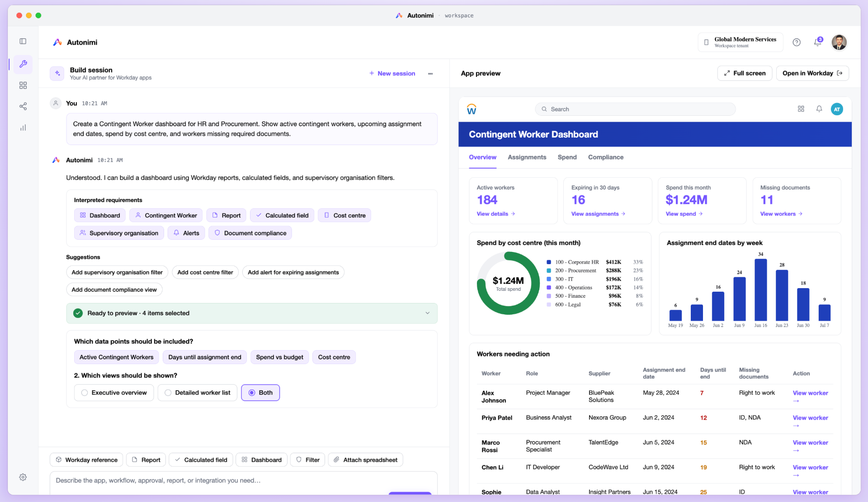Click the green ready checkmark icon
The height and width of the screenshot is (502, 868).
(78, 313)
